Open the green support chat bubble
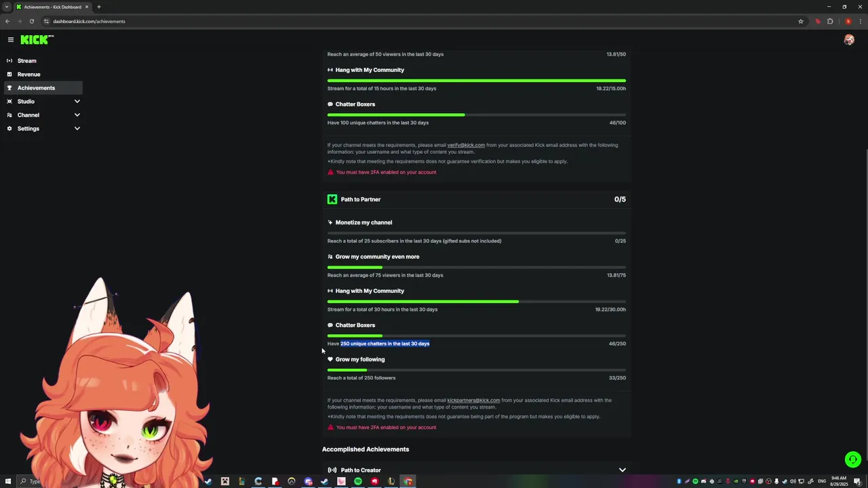Viewport: 868px width, 488px height. coord(852,460)
